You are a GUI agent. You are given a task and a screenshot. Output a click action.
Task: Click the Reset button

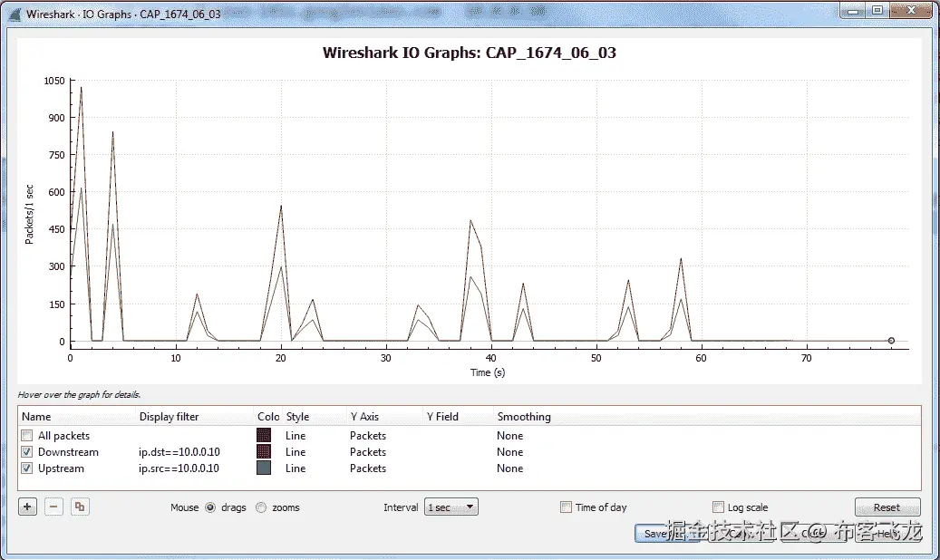tap(887, 507)
